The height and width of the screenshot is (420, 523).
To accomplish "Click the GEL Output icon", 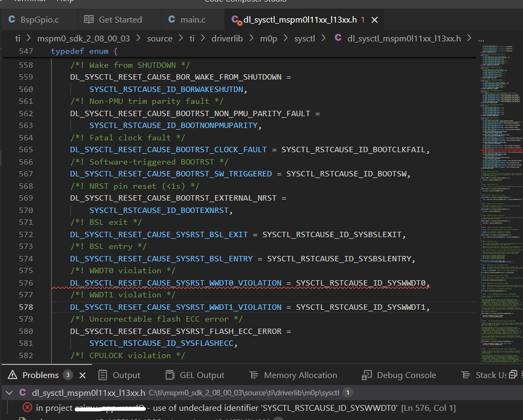I will [170, 375].
